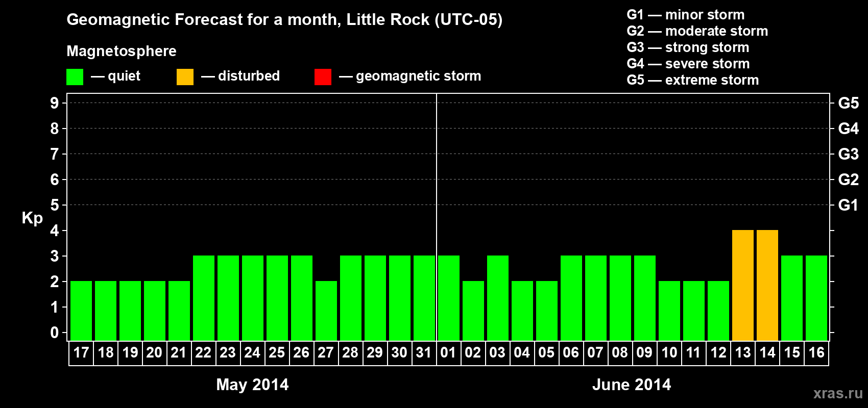Click the 'G3 — strong storm' legend line
868x408 pixels.
point(688,47)
